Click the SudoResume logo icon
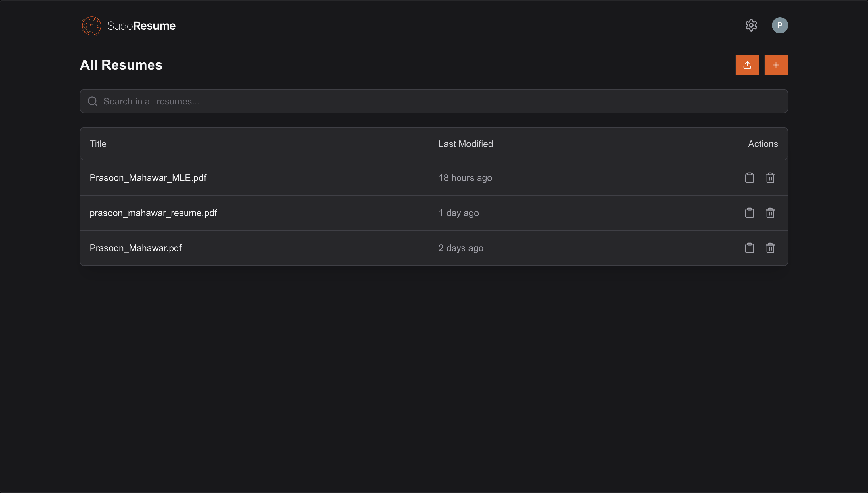This screenshot has height=493, width=868. (x=91, y=26)
